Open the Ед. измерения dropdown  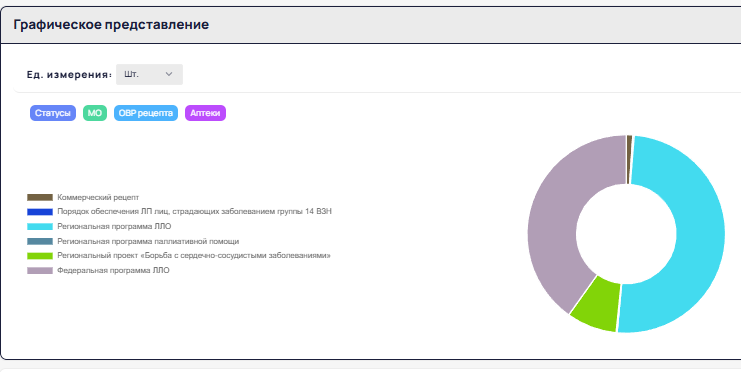pyautogui.click(x=149, y=75)
